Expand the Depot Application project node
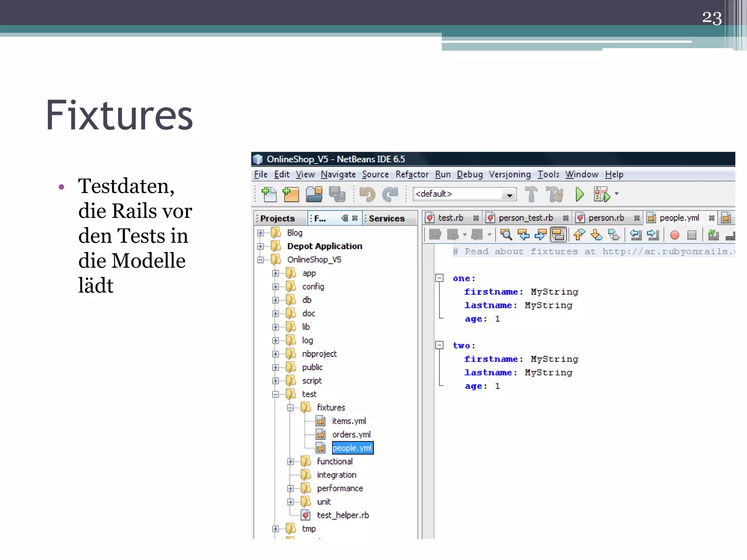The width and height of the screenshot is (747, 560). pos(260,246)
